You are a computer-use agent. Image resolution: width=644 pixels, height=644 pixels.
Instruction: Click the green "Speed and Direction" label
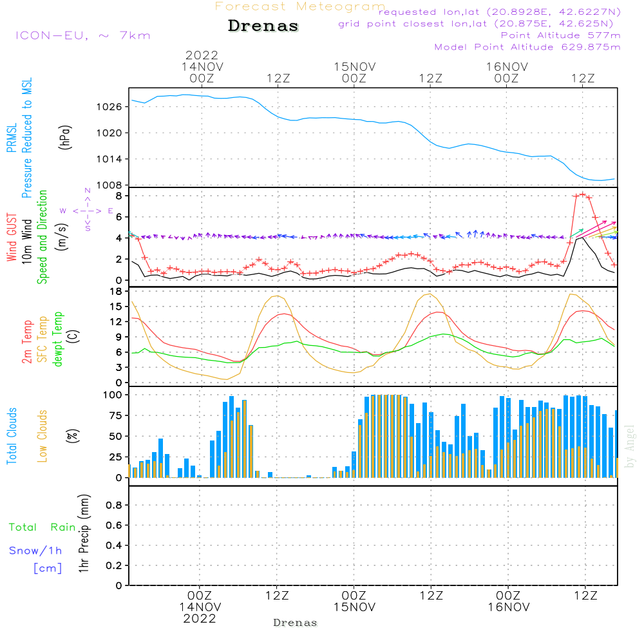pyautogui.click(x=42, y=237)
